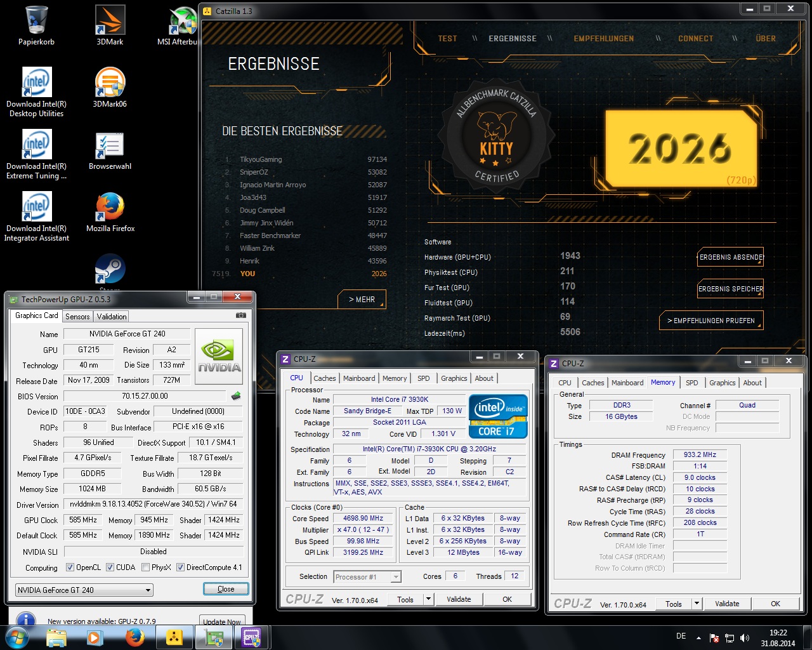Image resolution: width=812 pixels, height=650 pixels.
Task: Open the SPD tab in CPU-Z Memory window
Action: (692, 383)
